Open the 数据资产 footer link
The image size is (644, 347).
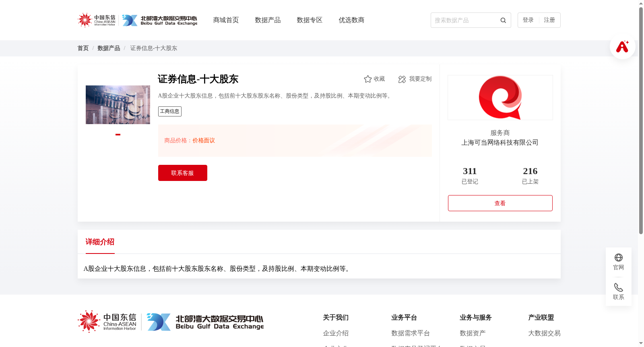point(473,333)
